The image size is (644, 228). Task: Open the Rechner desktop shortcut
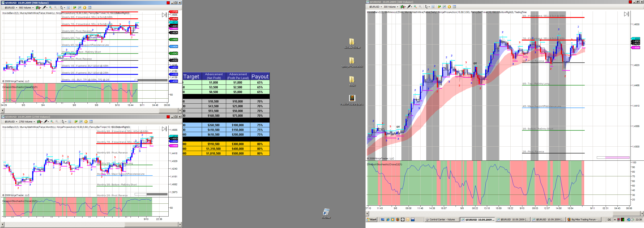coord(326,213)
